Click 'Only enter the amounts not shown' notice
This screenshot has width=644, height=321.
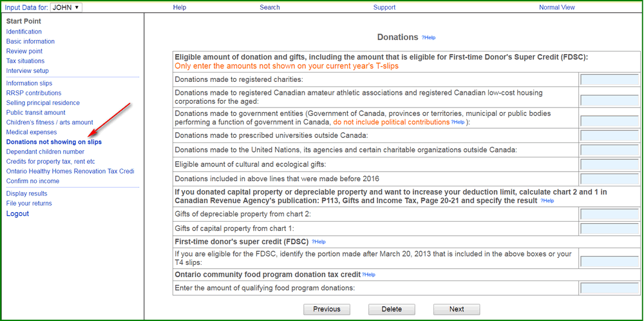pos(287,66)
